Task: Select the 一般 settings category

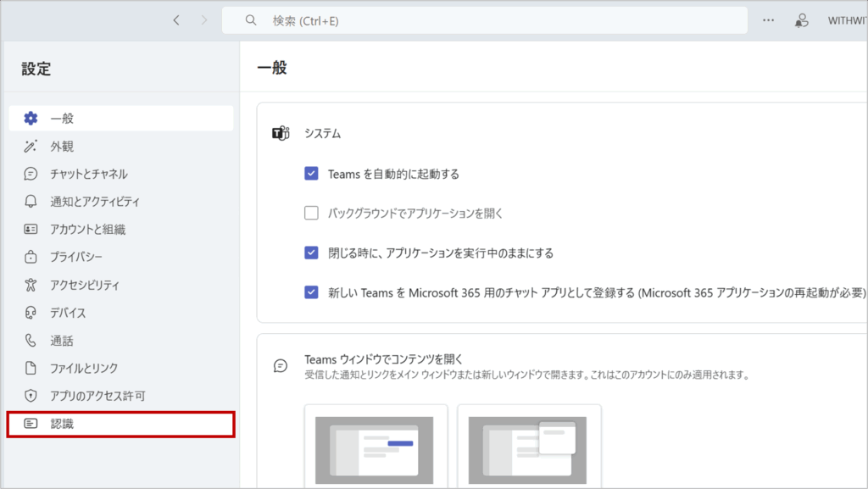Action: tap(121, 119)
